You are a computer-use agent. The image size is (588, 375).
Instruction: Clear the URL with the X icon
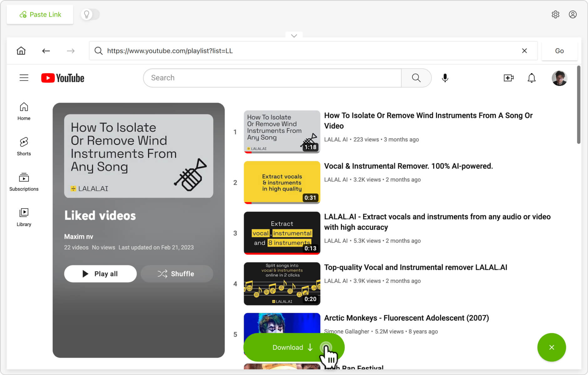pos(524,51)
